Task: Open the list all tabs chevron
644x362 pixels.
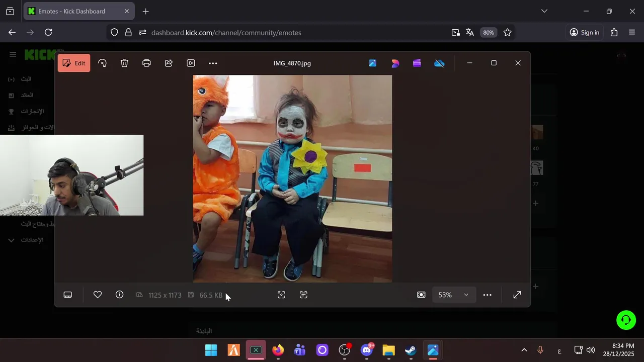Action: pyautogui.click(x=544, y=11)
